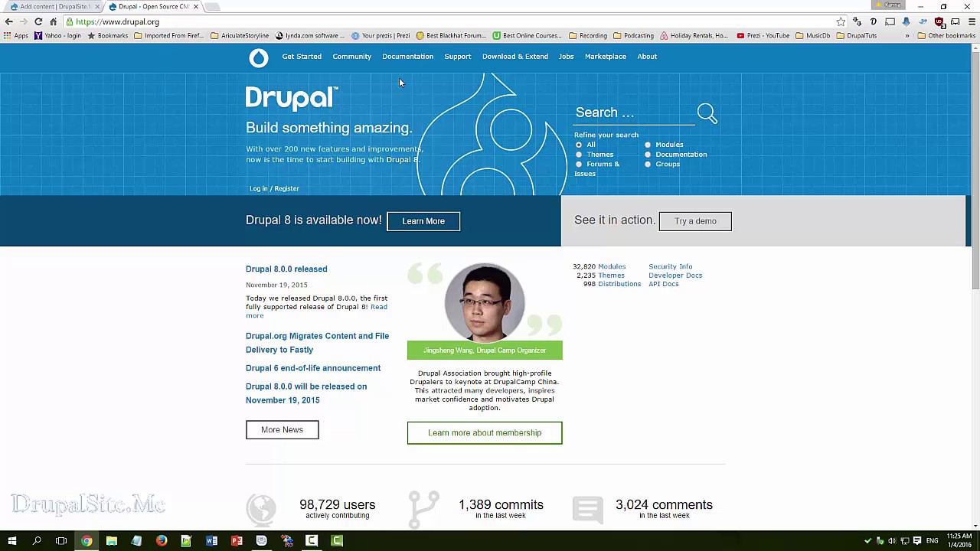
Task: Open the 'Security Info' link
Action: click(671, 267)
